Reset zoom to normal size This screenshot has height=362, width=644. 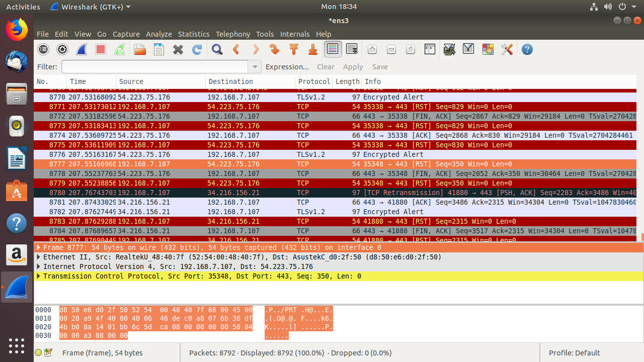[411, 49]
